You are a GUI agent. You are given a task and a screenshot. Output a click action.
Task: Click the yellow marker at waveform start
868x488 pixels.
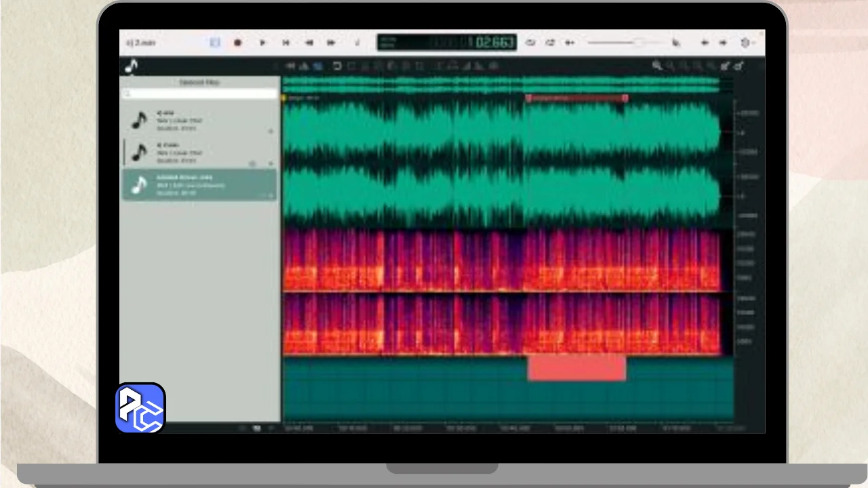tap(284, 98)
